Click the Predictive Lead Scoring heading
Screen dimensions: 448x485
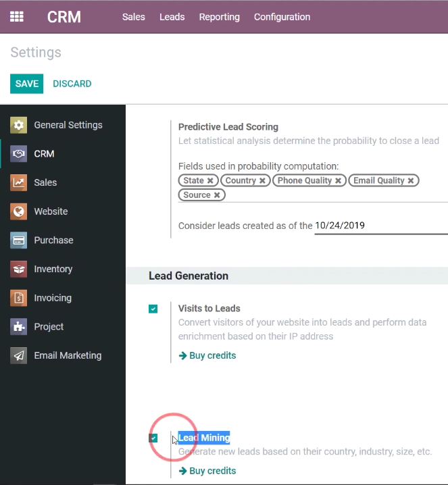click(228, 127)
